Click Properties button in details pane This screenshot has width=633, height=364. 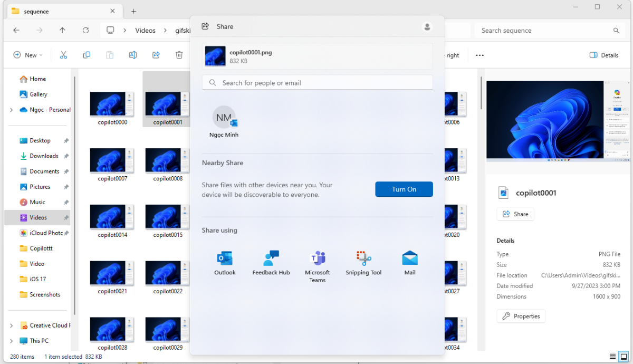[521, 316]
